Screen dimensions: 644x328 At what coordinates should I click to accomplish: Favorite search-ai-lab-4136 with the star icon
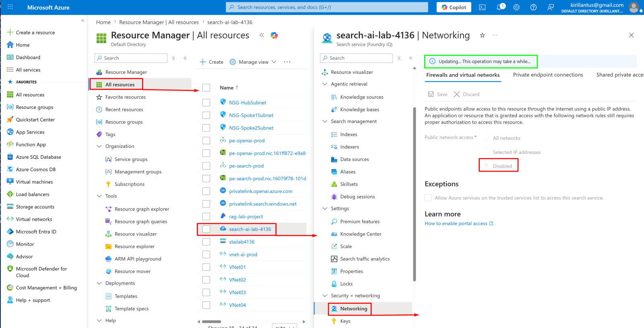tap(482, 35)
